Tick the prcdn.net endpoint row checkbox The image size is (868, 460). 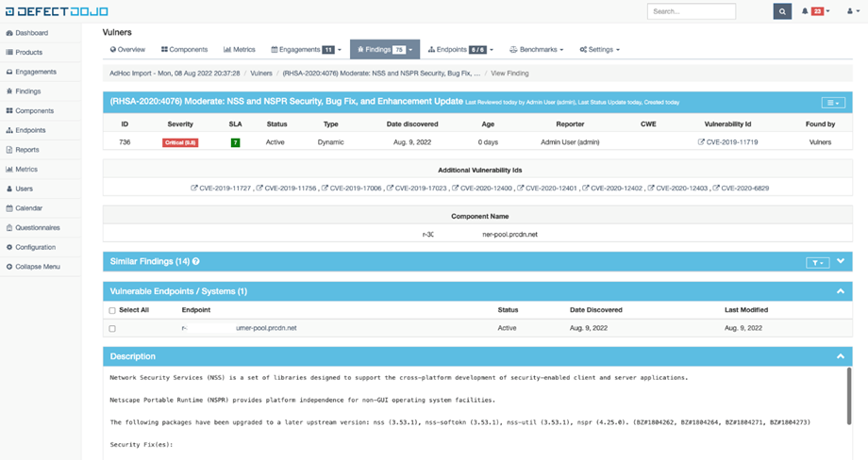coord(112,329)
